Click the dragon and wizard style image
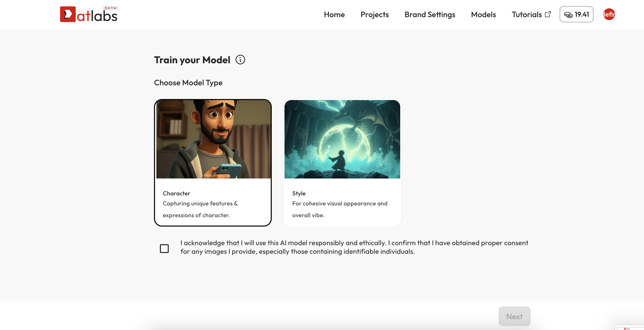 pos(342,139)
